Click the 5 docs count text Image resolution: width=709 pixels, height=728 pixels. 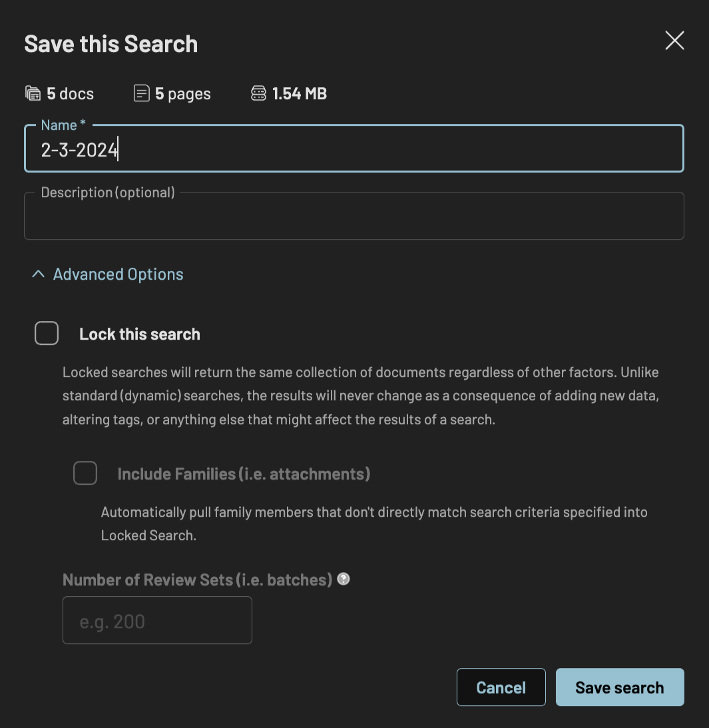70,94
